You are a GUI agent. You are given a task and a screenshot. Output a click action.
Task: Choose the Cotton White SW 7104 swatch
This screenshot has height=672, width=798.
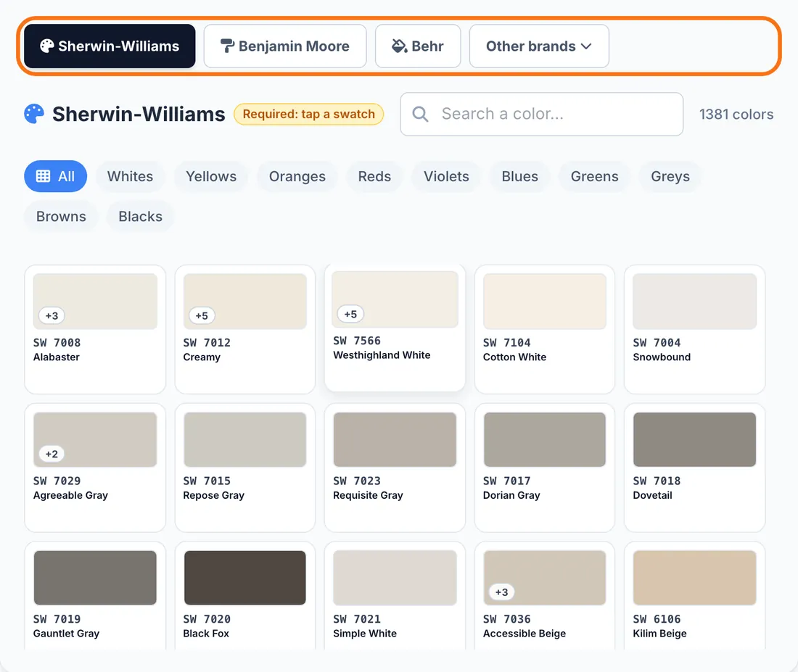point(545,301)
